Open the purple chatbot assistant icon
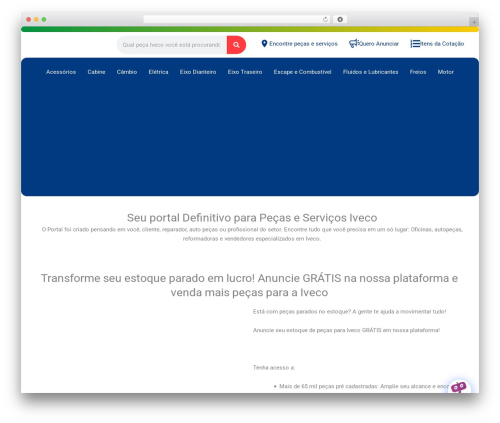The width and height of the screenshot is (500, 423). click(x=459, y=387)
